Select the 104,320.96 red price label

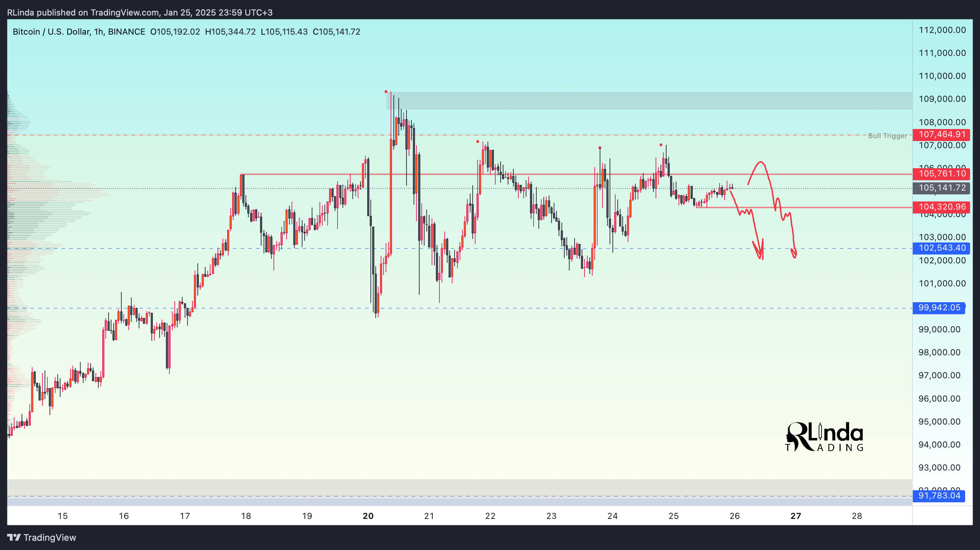coord(941,207)
